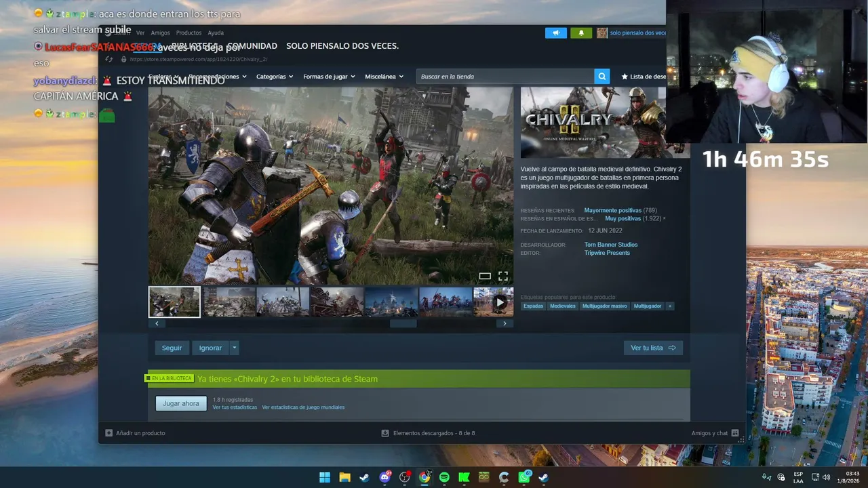This screenshot has width=868, height=488.
Task: Open Kick app from the taskbar
Action: tap(464, 477)
